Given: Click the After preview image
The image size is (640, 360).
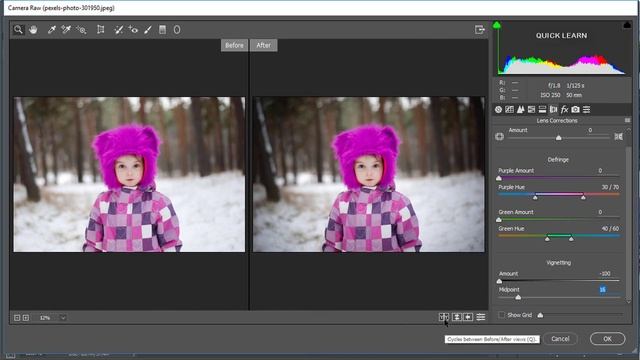Looking at the screenshot, I should 369,174.
